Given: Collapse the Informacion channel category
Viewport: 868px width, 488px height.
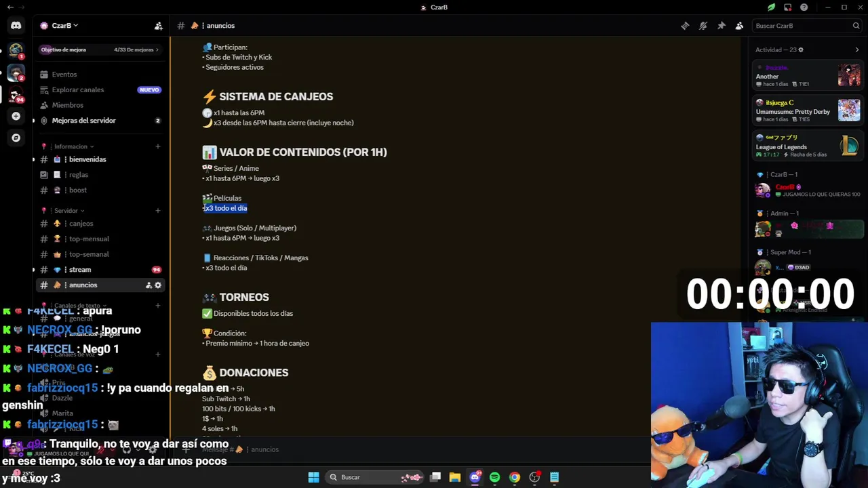Looking at the screenshot, I should (x=71, y=146).
